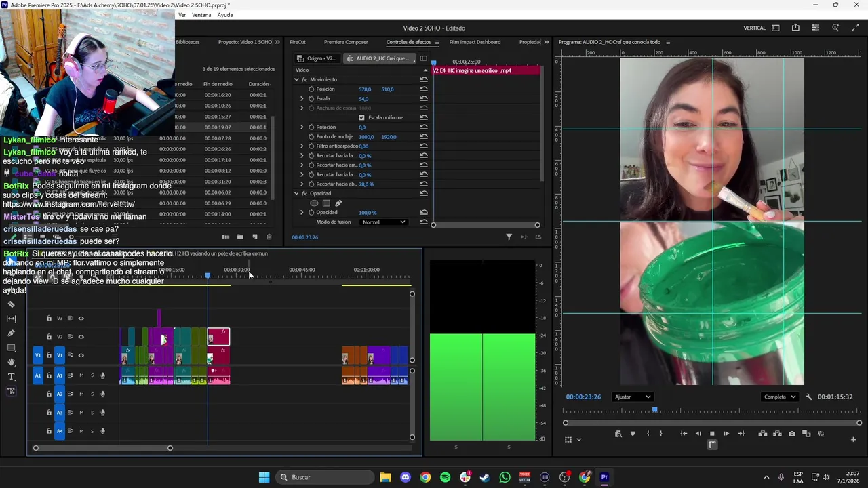The image size is (868, 488).
Task: Go to Out point in the Program Monitor
Action: pos(741,434)
